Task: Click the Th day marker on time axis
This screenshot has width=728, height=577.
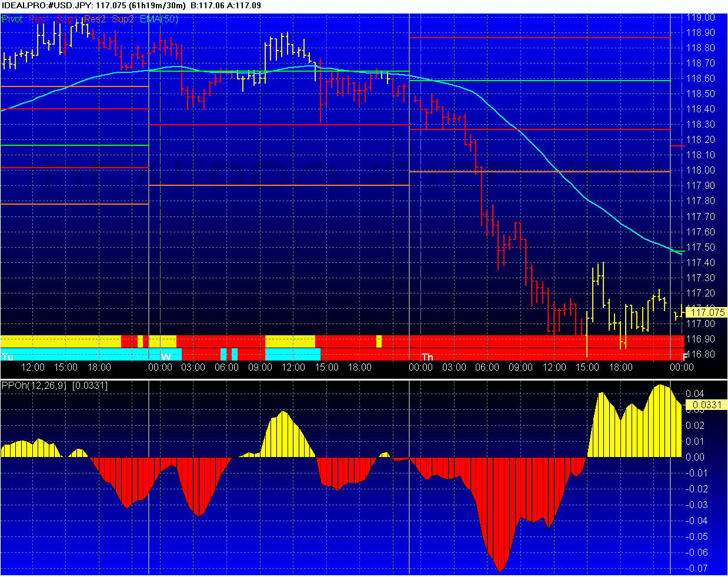Action: [427, 357]
